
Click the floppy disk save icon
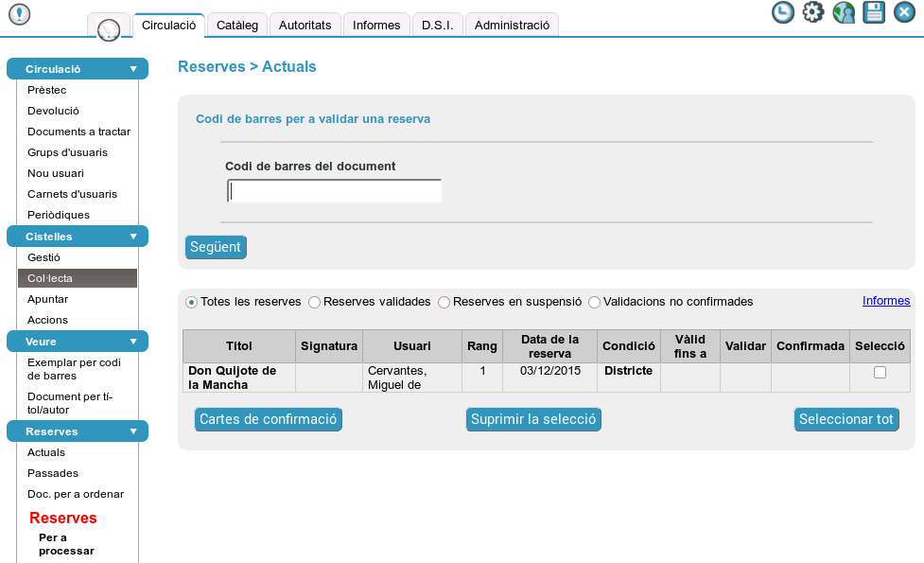(874, 12)
